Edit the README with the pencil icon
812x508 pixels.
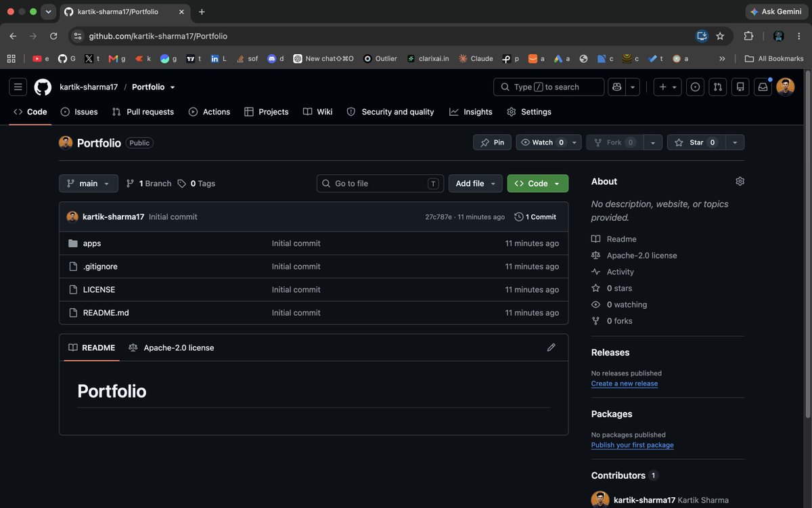551,347
